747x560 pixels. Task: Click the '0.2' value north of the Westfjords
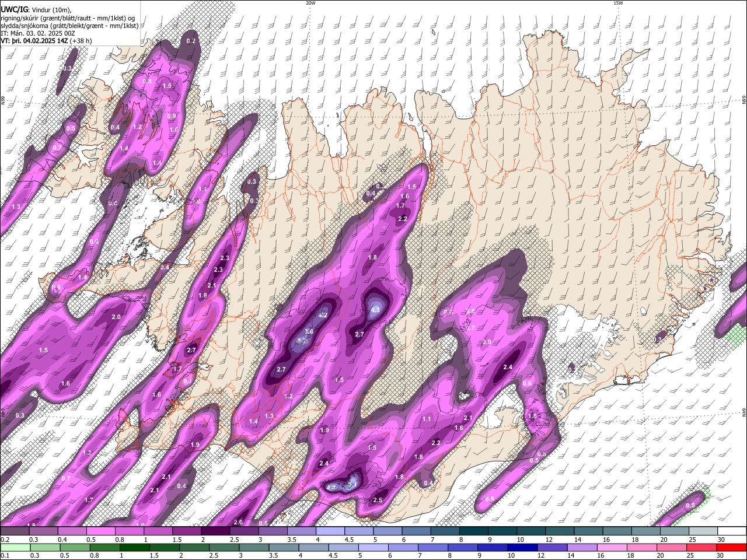pos(191,41)
